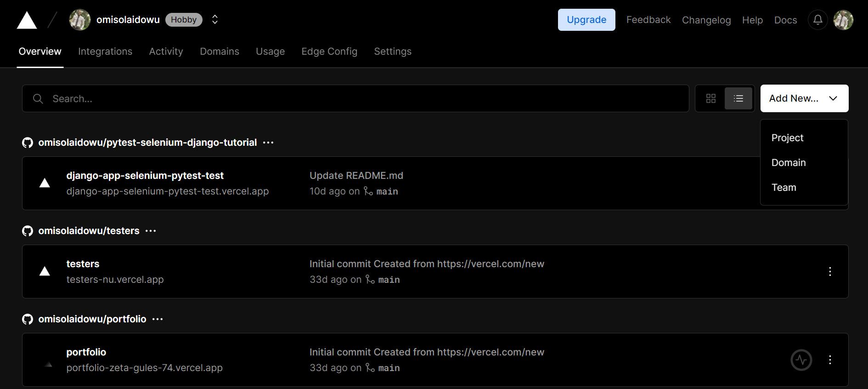Open the Help link

tap(752, 20)
